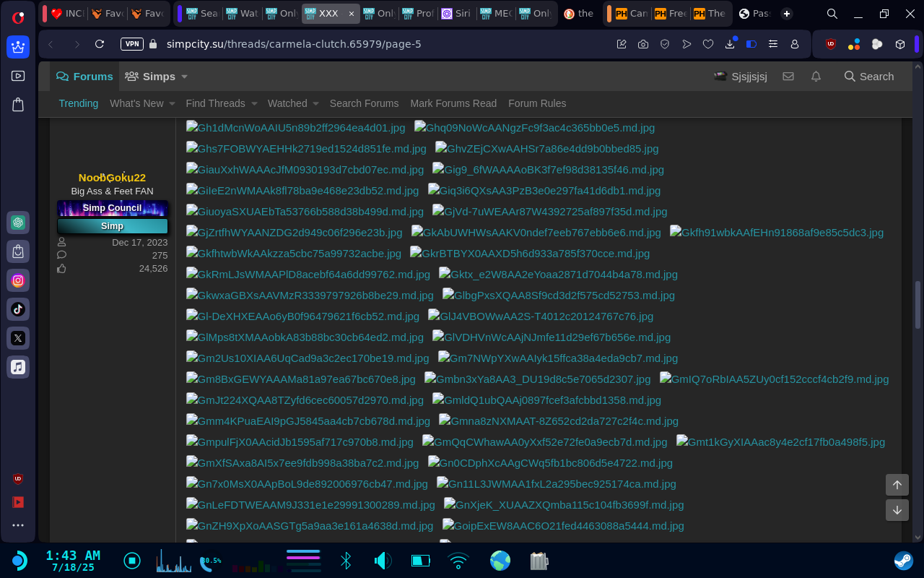Click the alerts bell icon
This screenshot has height=578, width=924.
(816, 77)
